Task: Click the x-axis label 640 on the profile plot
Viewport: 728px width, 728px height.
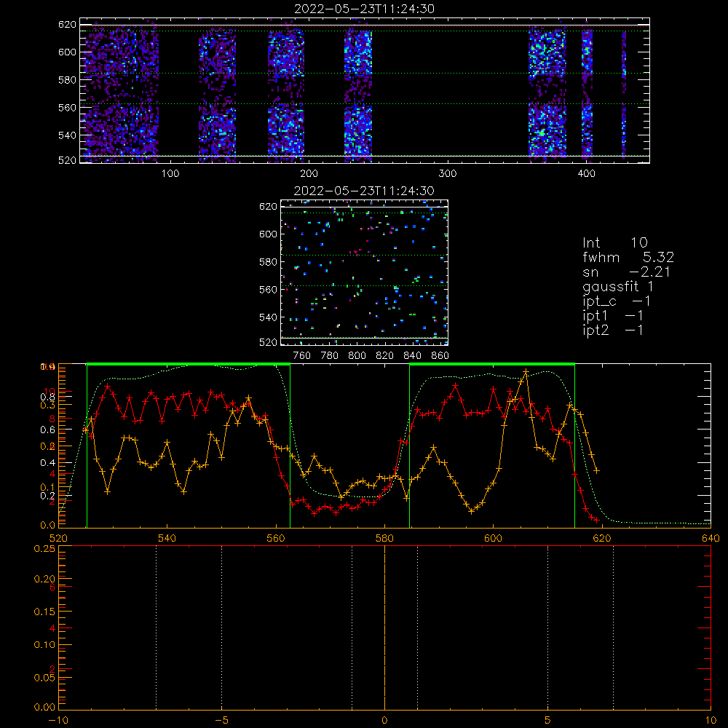Action: click(x=711, y=539)
